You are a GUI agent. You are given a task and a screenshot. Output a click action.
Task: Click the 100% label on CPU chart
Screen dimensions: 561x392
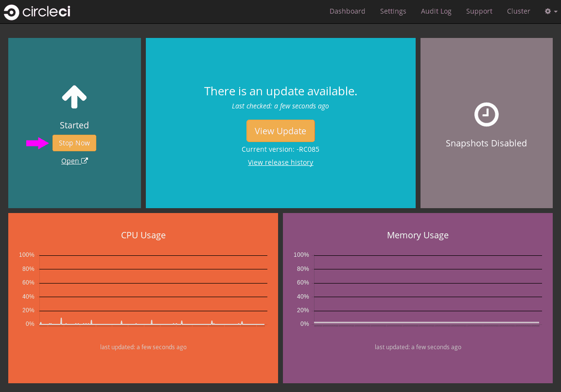[x=26, y=255]
